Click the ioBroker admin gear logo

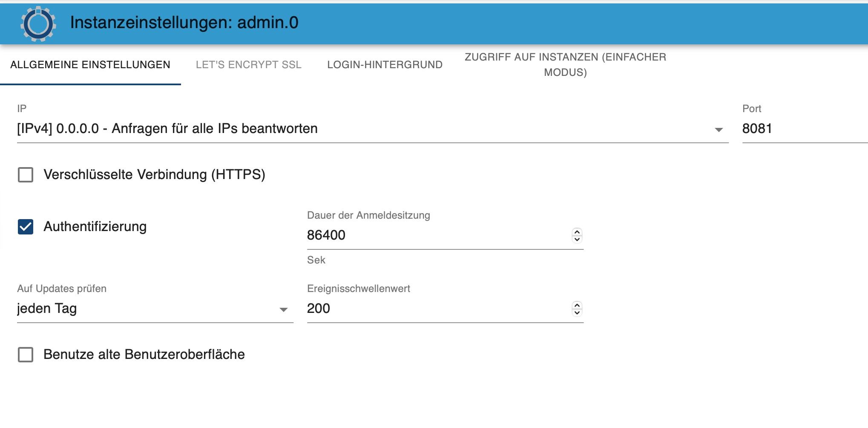(x=38, y=24)
